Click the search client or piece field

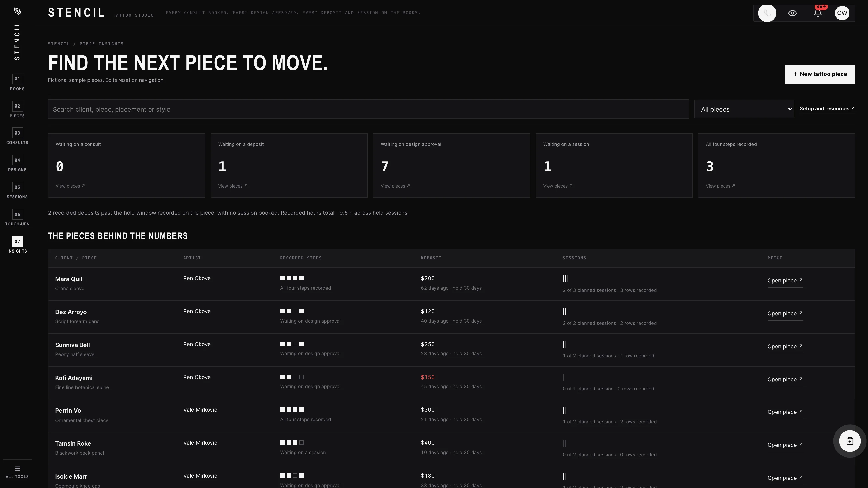[x=368, y=109]
